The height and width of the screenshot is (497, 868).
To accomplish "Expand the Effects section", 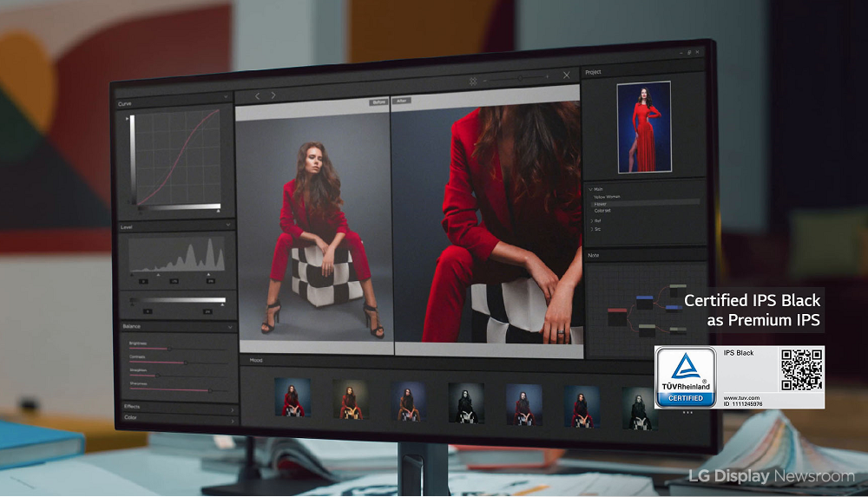I will tap(232, 409).
